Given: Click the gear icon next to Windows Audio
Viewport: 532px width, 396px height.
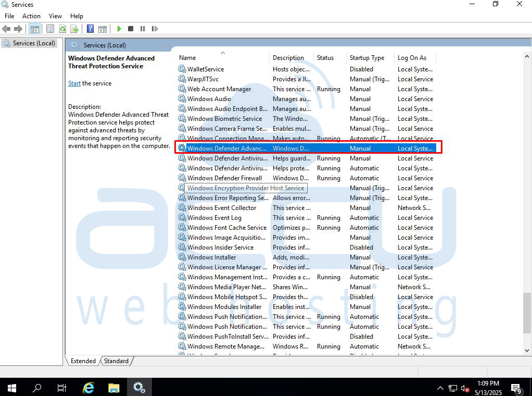Looking at the screenshot, I should 182,99.
